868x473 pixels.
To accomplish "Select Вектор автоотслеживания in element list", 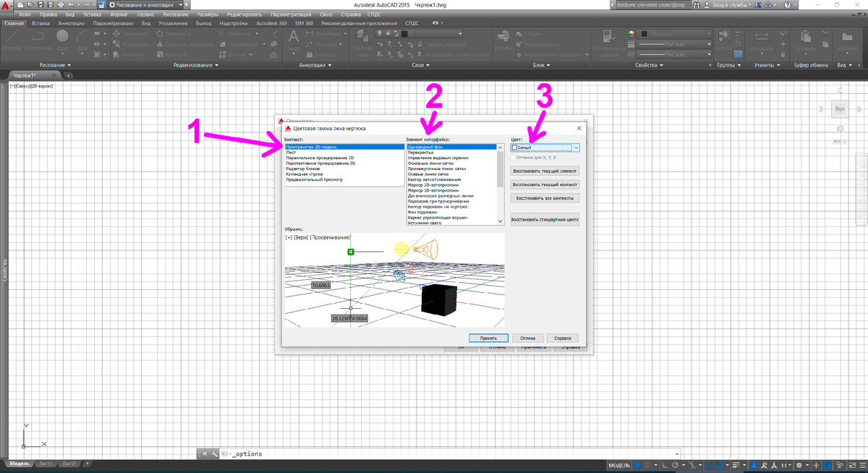I will click(x=433, y=179).
